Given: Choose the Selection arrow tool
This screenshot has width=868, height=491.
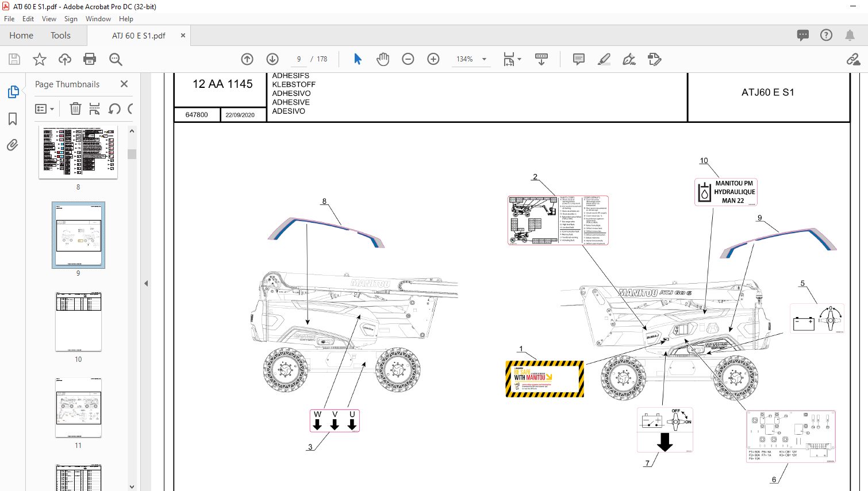Looking at the screenshot, I should 358,59.
